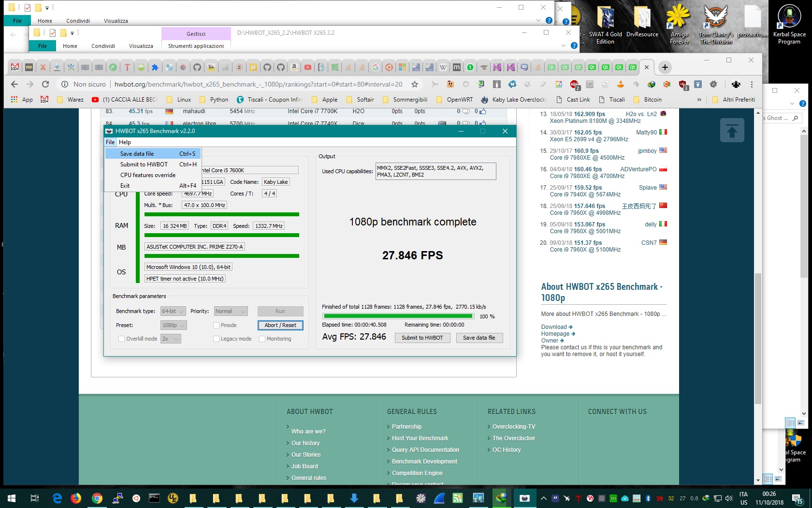This screenshot has width=812, height=508.
Task: Choose Submit to HWBOT in the File menu
Action: click(x=153, y=164)
